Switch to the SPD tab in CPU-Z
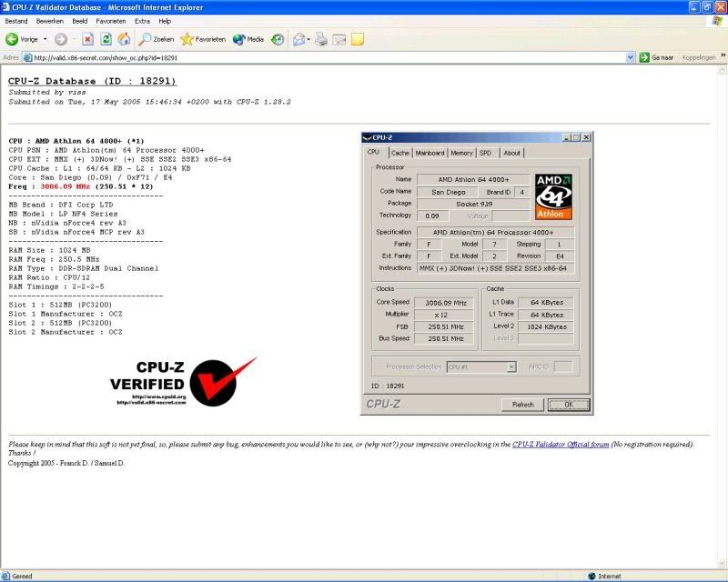This screenshot has height=582, width=728. pos(486,153)
